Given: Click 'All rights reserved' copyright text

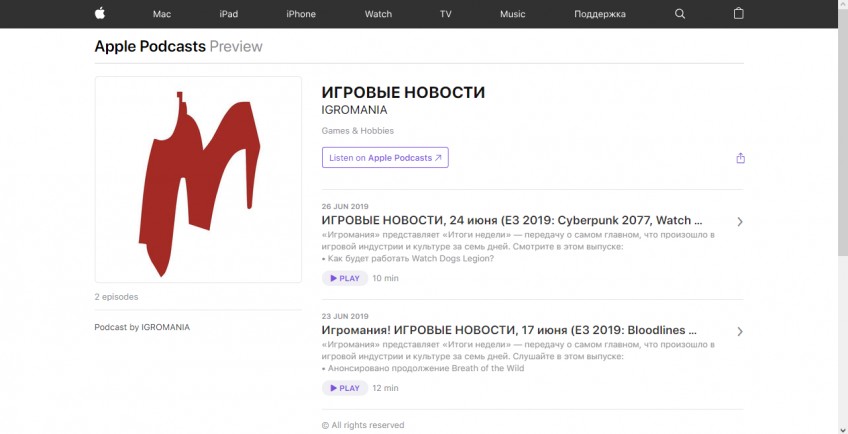Looking at the screenshot, I should pyautogui.click(x=363, y=425).
